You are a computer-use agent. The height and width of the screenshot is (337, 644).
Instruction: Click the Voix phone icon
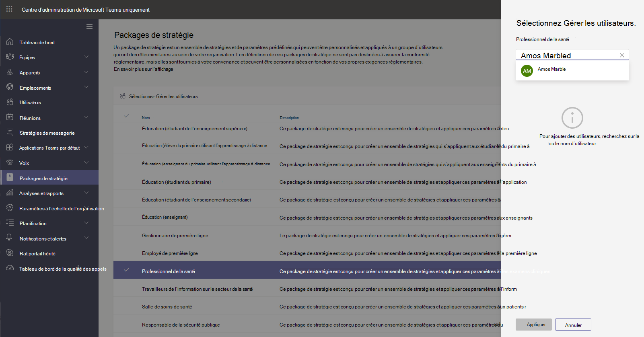(10, 162)
